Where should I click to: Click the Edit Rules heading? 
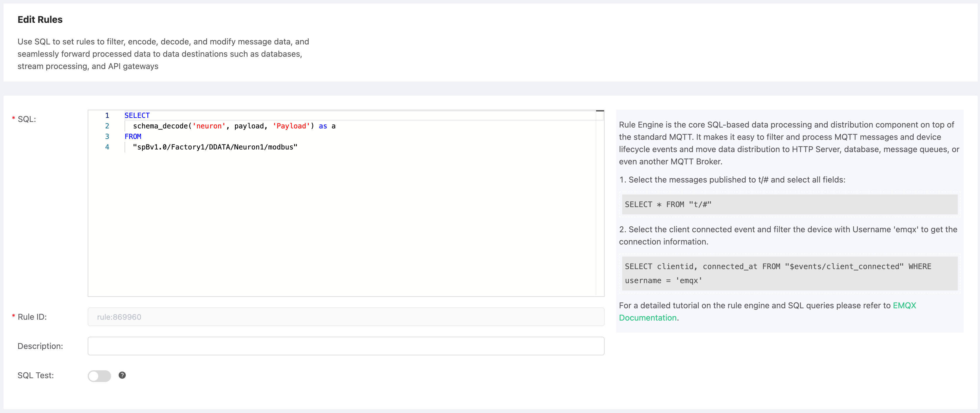(40, 19)
